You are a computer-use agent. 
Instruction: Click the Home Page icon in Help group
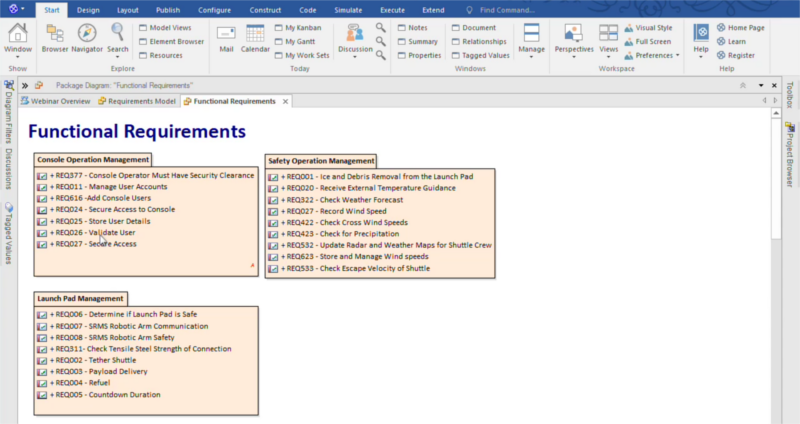(x=740, y=28)
